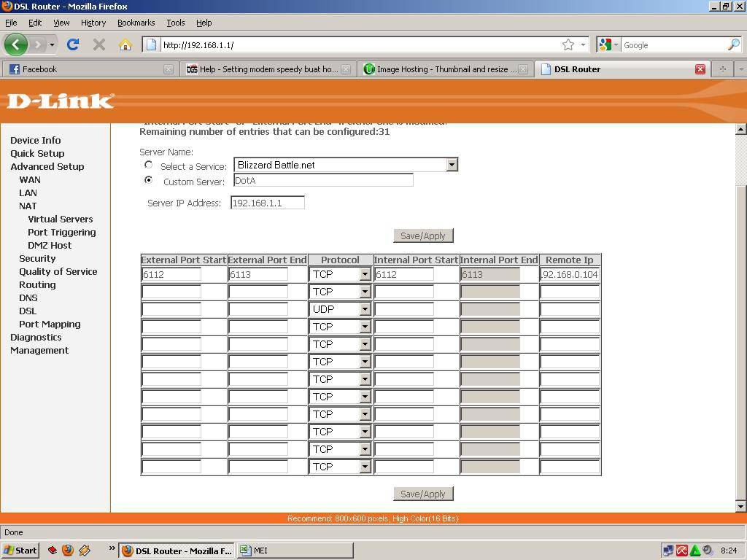The image size is (747, 560).
Task: Open the Tools menu
Action: point(175,23)
